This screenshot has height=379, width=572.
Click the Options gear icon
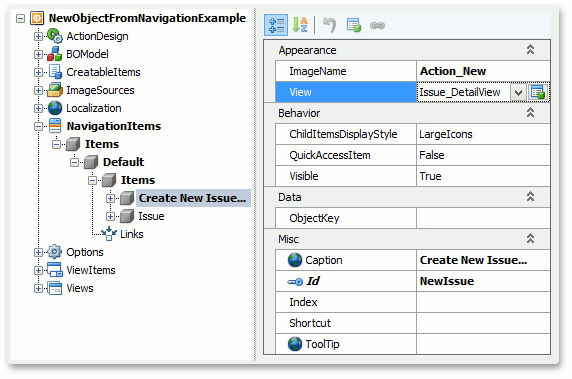[55, 252]
